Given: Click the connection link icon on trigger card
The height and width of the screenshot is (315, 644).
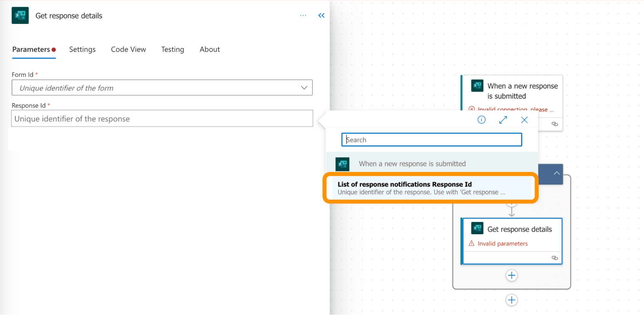Looking at the screenshot, I should pyautogui.click(x=554, y=124).
